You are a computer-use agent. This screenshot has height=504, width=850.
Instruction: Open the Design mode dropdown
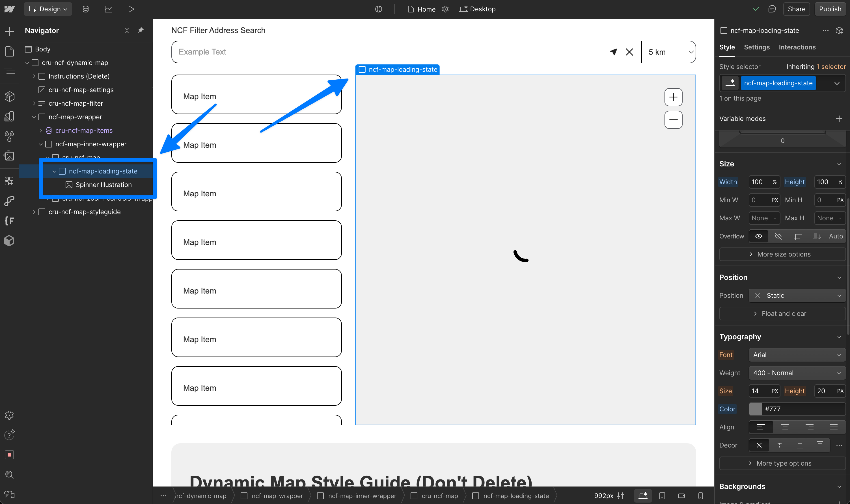click(x=48, y=9)
